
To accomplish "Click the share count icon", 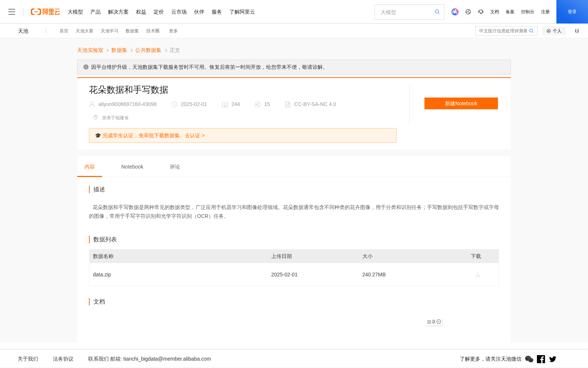I will click(258, 105).
